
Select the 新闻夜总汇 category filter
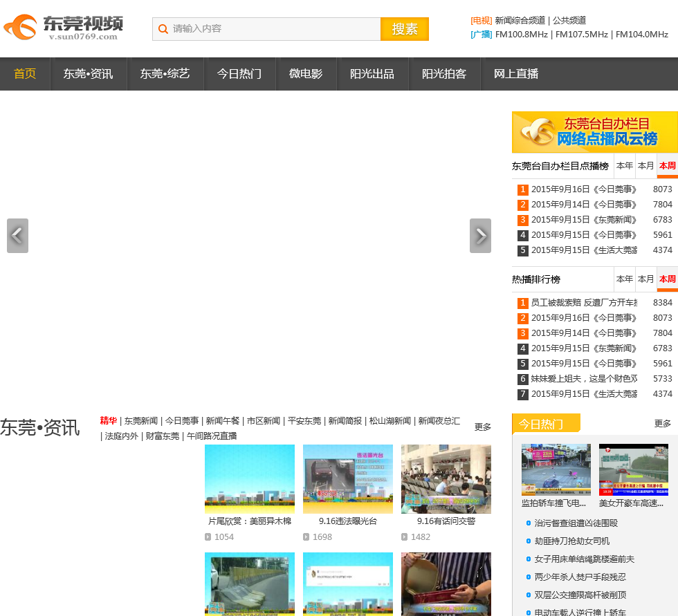click(x=439, y=421)
